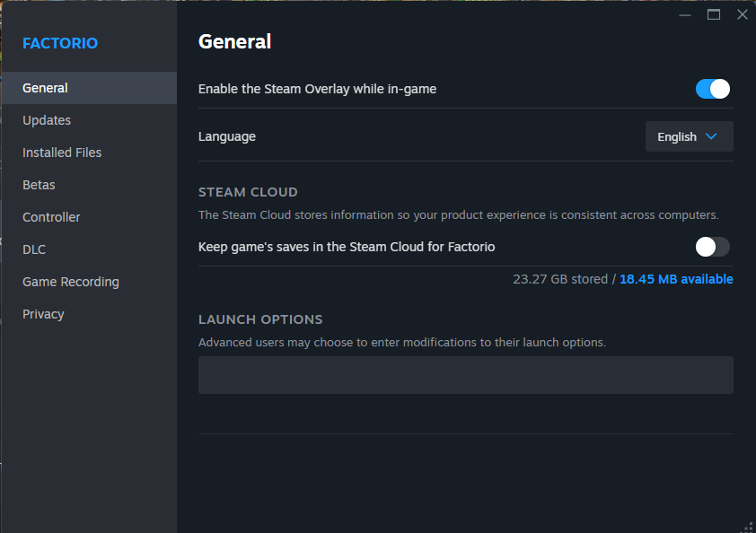Click the LAUNCH OPTIONS section heading

260,319
